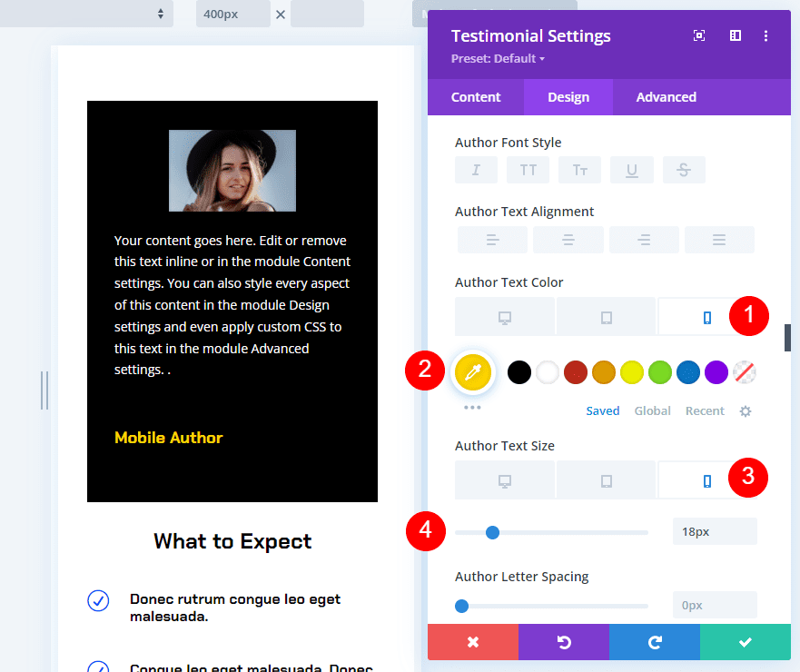Center-align the author text
This screenshot has height=672, width=800.
(x=568, y=240)
